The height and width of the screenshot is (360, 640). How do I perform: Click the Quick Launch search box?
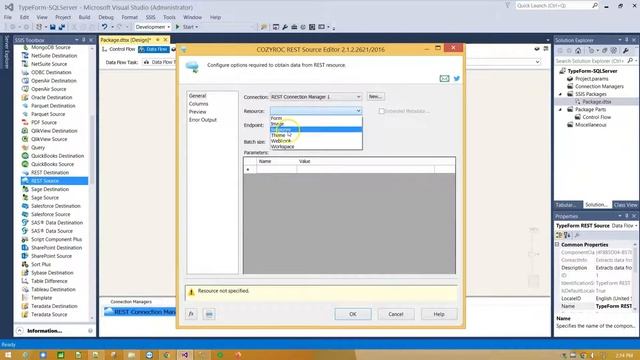click(553, 6)
